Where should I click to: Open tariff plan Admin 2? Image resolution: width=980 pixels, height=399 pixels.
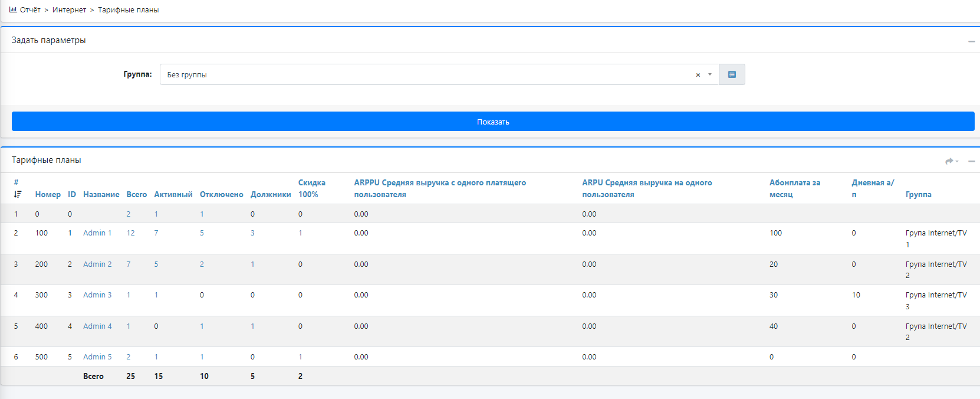point(97,264)
